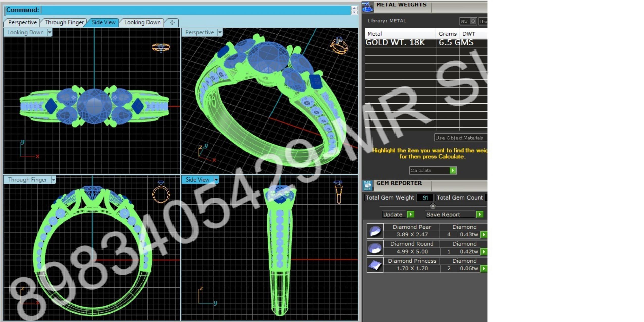Click the 3.89 X 2.47 size cell
This screenshot has width=644, height=322.
click(x=412, y=235)
